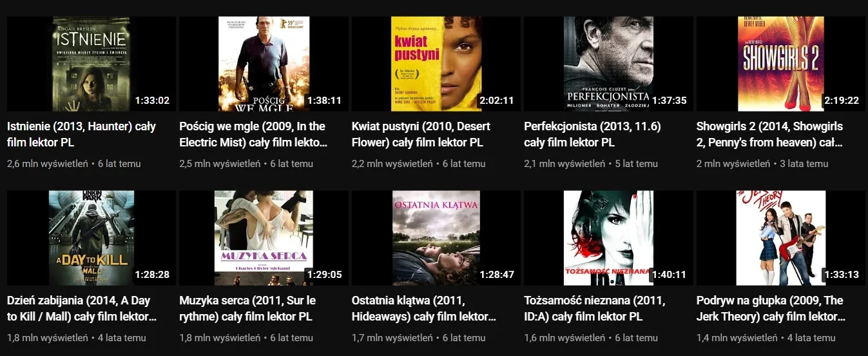The image size is (868, 356).
Task: Open the Ostatnia klątwa poster thumbnail
Action: [436, 238]
